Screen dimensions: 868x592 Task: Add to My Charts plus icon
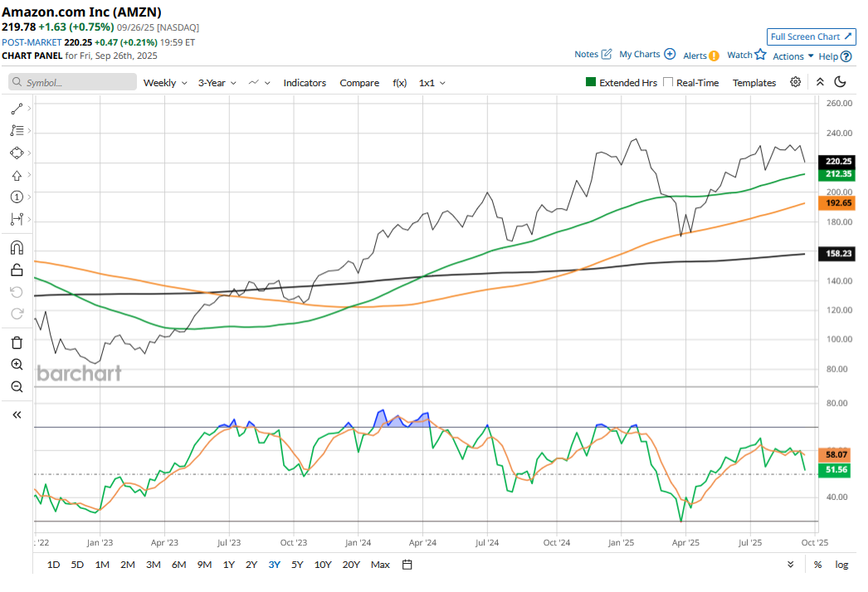click(x=670, y=54)
